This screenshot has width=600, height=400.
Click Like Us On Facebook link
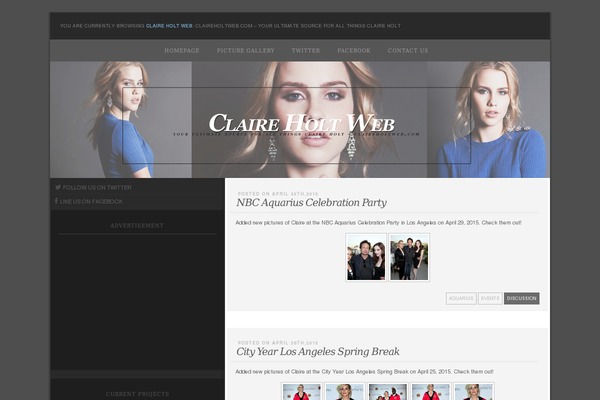[x=91, y=201]
